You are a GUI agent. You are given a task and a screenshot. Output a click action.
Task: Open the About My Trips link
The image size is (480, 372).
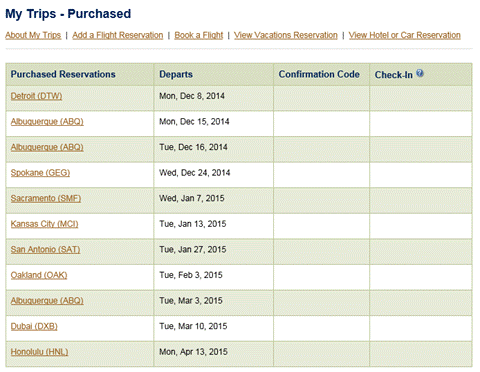pyautogui.click(x=33, y=35)
